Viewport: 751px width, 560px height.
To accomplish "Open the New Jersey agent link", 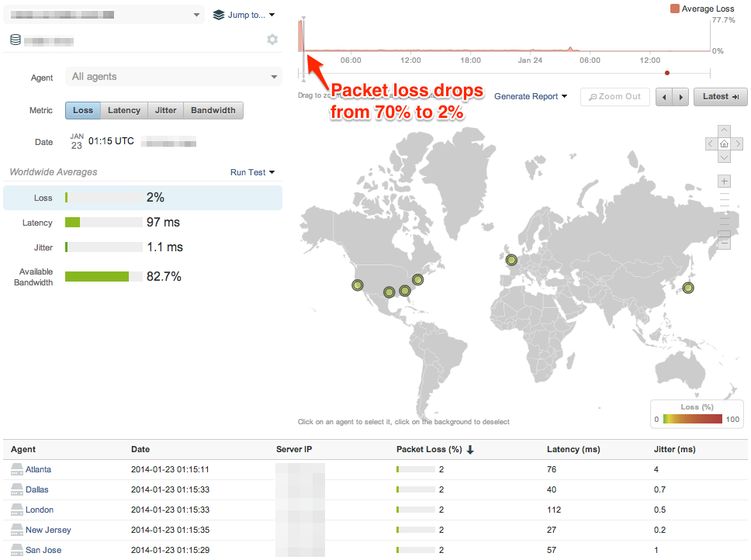I will [x=48, y=530].
